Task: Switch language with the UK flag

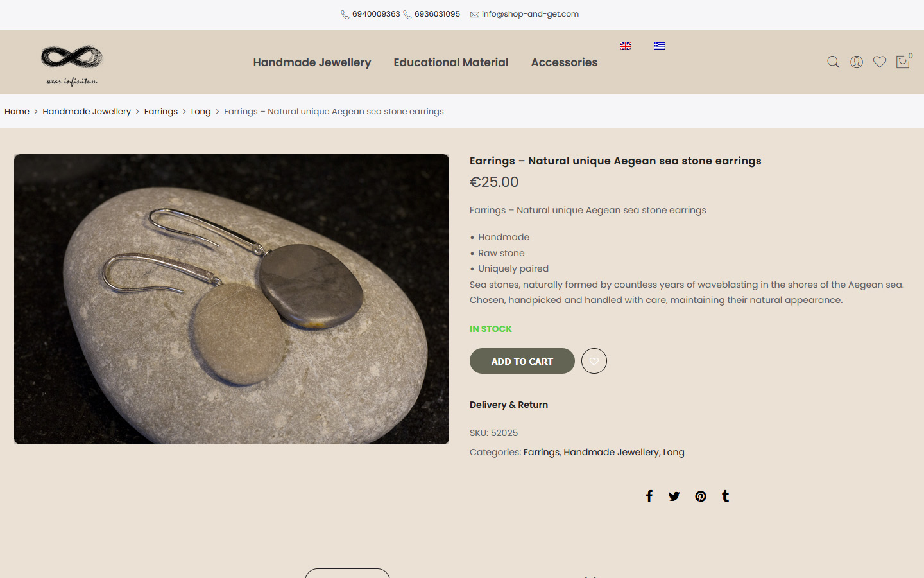Action: pyautogui.click(x=626, y=46)
